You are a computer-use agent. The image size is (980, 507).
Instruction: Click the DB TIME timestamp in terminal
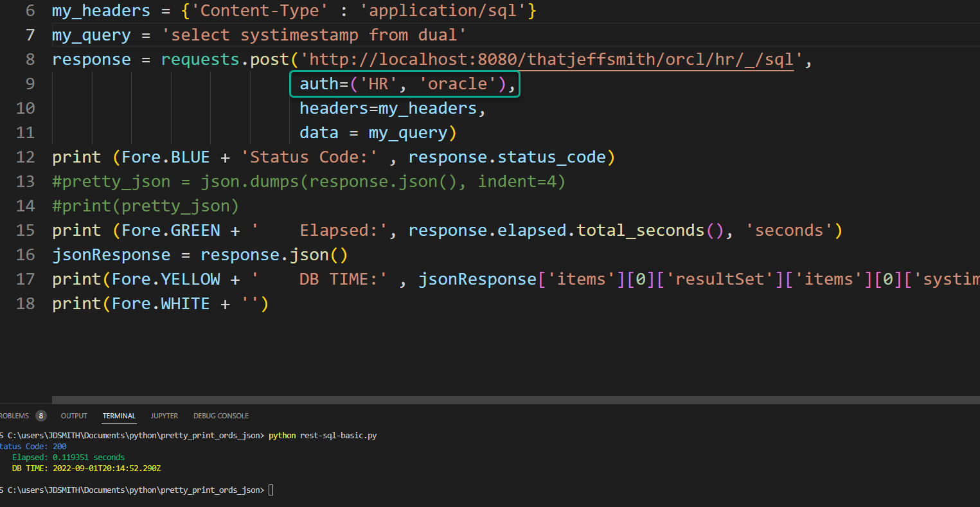(105, 468)
